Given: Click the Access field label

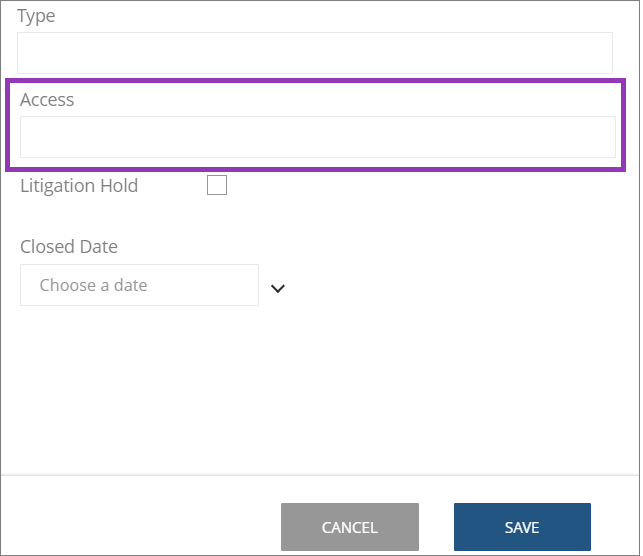Looking at the screenshot, I should [47, 100].
